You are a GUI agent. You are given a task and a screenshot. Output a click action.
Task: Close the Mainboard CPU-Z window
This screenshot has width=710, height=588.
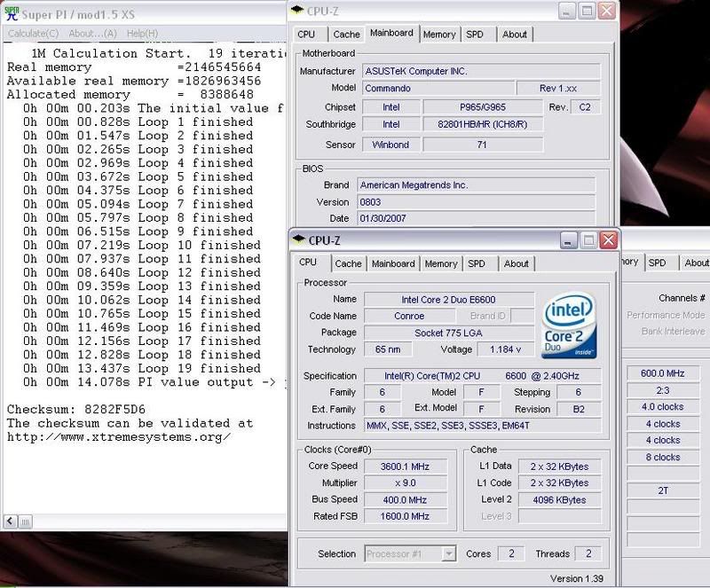(606, 11)
